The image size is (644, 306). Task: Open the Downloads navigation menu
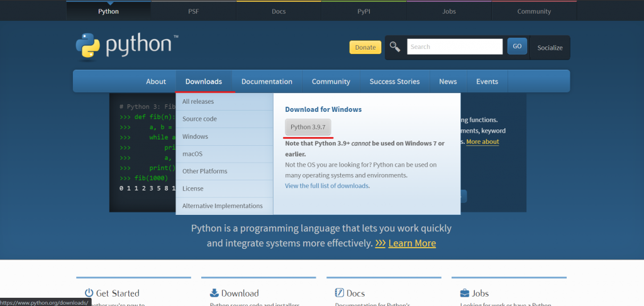click(x=204, y=81)
